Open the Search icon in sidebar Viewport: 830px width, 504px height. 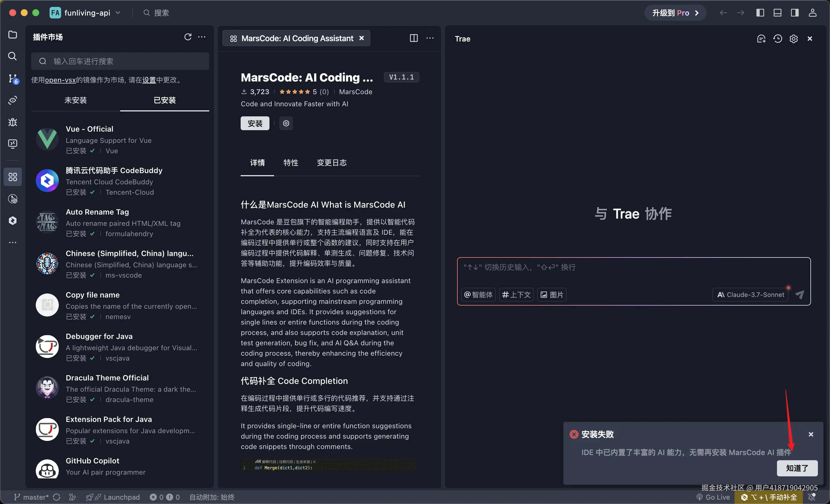tap(12, 56)
